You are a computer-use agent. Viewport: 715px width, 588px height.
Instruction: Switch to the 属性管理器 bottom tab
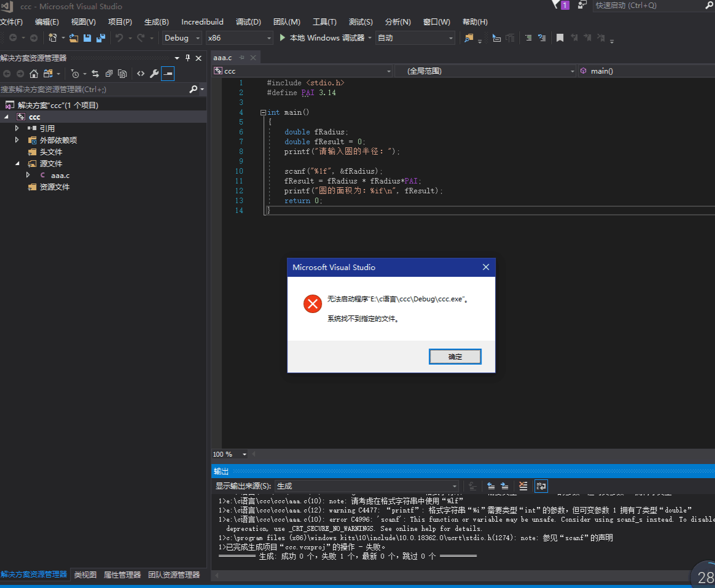(122, 574)
